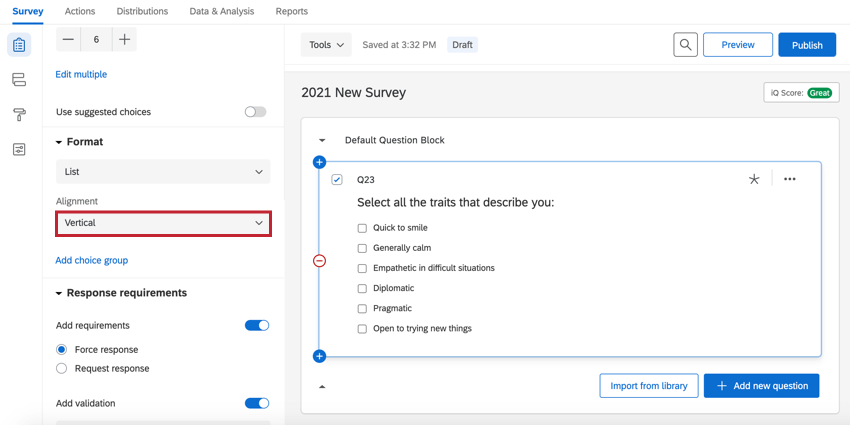Add question above using top plus icon

(320, 162)
